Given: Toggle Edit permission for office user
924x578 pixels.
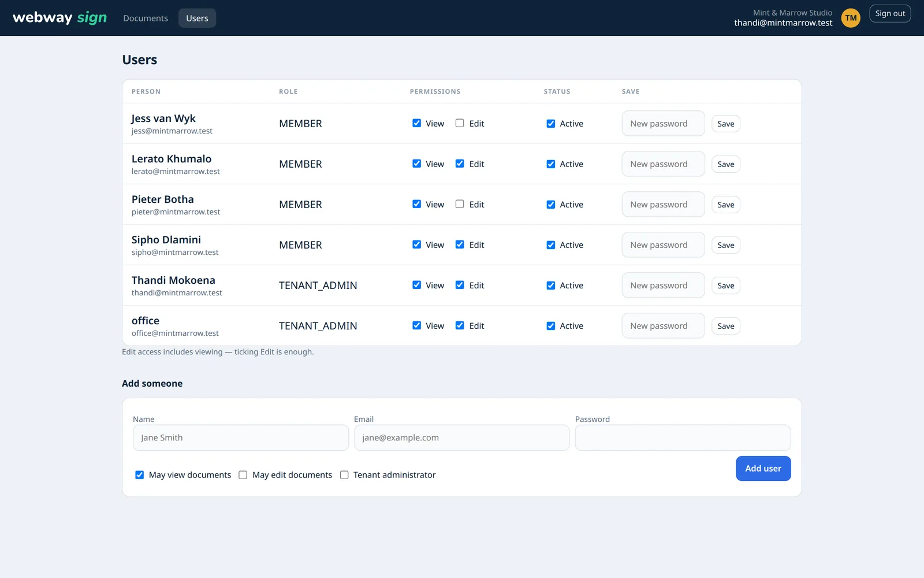Looking at the screenshot, I should point(460,325).
